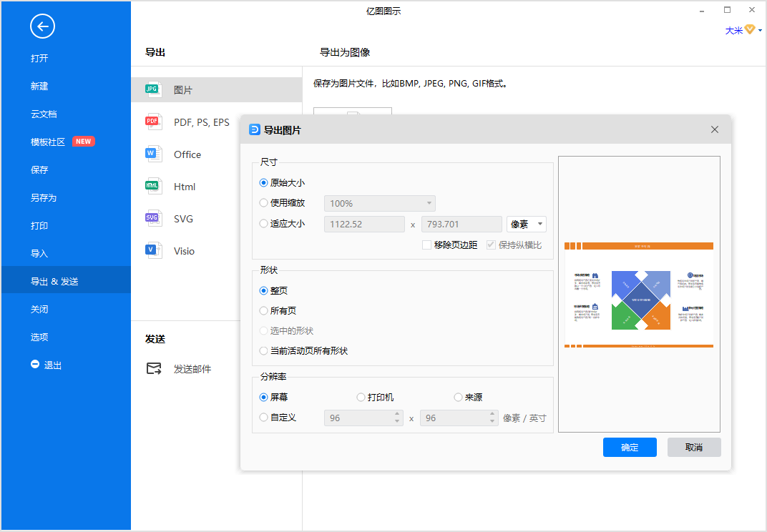
Task: Click 打印 in the sidebar
Action: (39, 225)
